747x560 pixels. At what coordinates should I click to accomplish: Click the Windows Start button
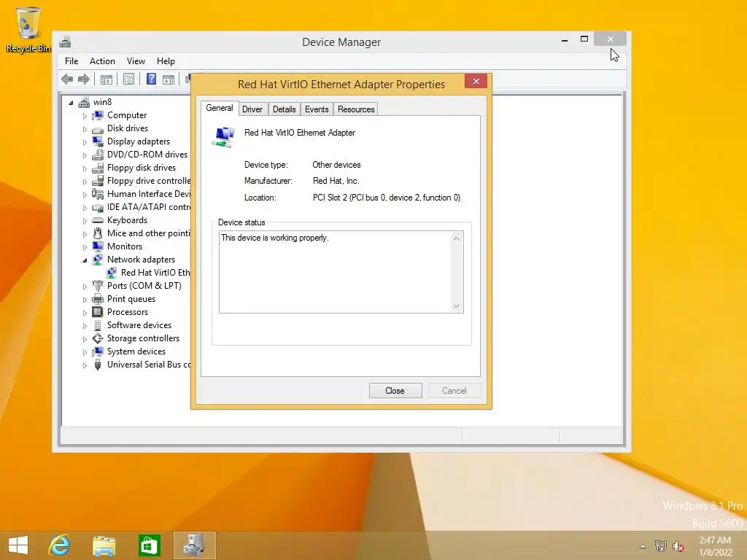18,545
